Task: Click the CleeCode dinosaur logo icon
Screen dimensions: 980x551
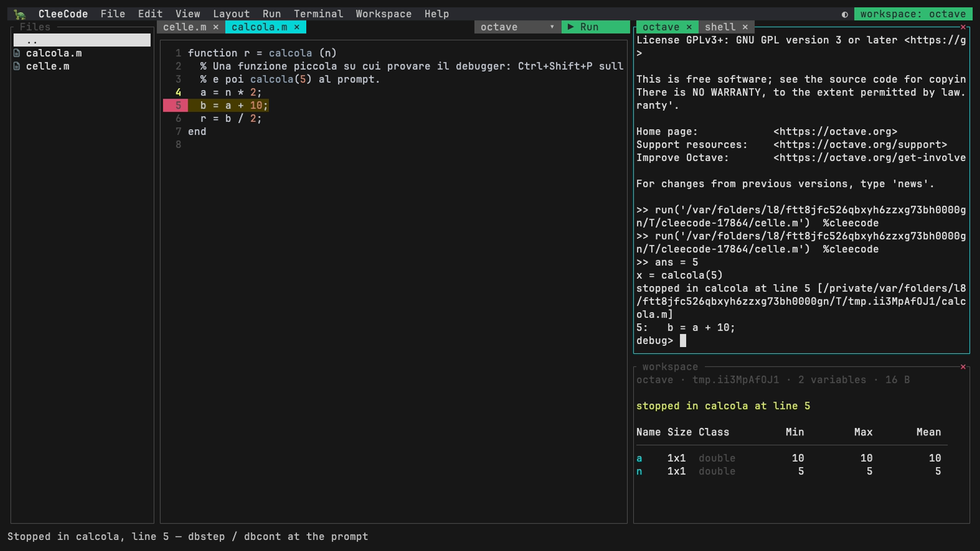Action: tap(20, 13)
